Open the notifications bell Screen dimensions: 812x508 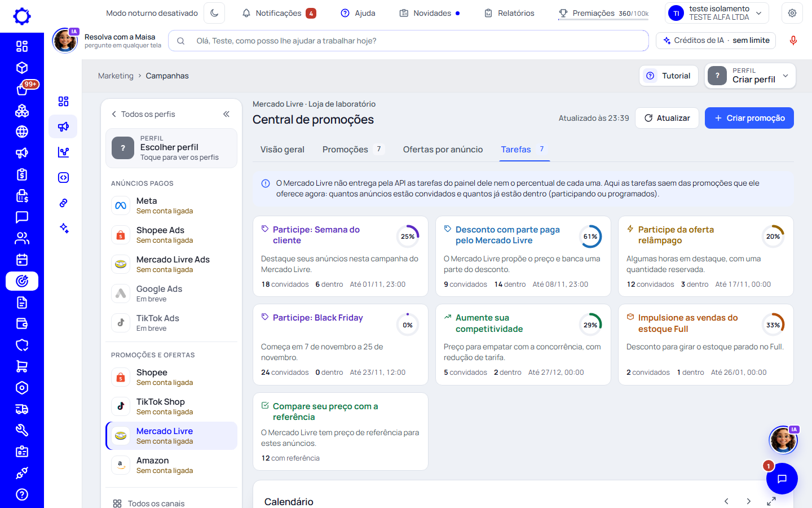tap(246, 13)
